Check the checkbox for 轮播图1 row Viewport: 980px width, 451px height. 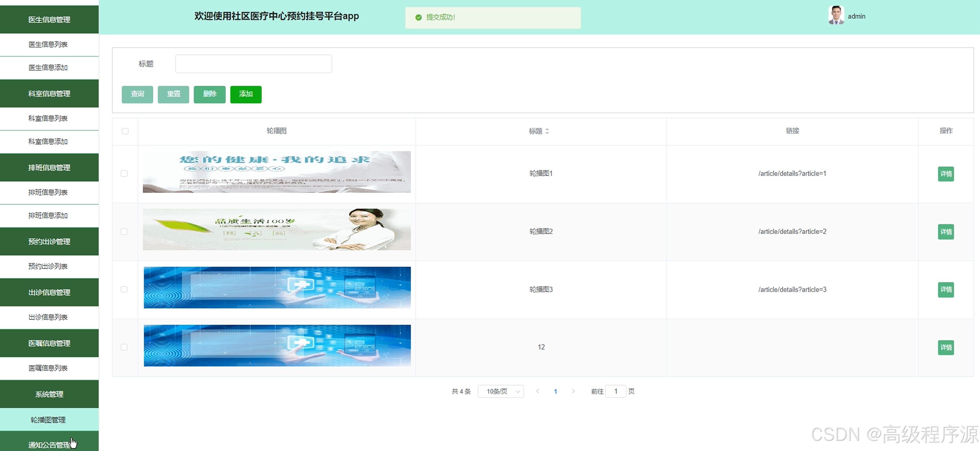click(124, 174)
